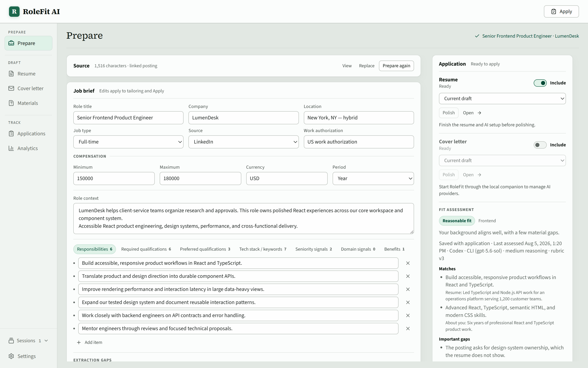Click the checkmark icon beside Senior Frontend Product Engineer
588x368 pixels.
pos(477,36)
